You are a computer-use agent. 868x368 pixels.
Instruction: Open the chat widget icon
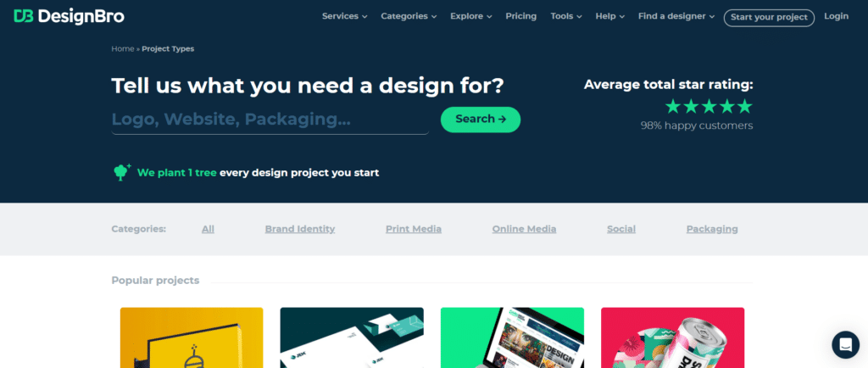click(x=845, y=345)
